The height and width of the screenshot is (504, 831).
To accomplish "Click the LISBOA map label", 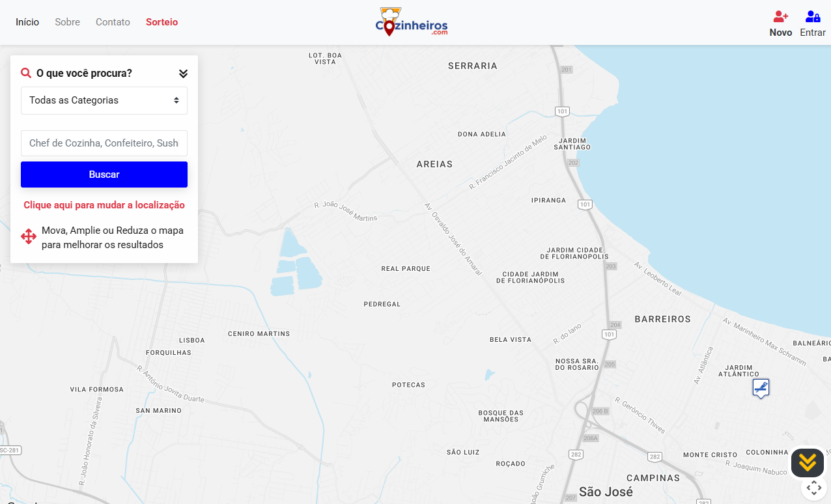I will point(192,340).
